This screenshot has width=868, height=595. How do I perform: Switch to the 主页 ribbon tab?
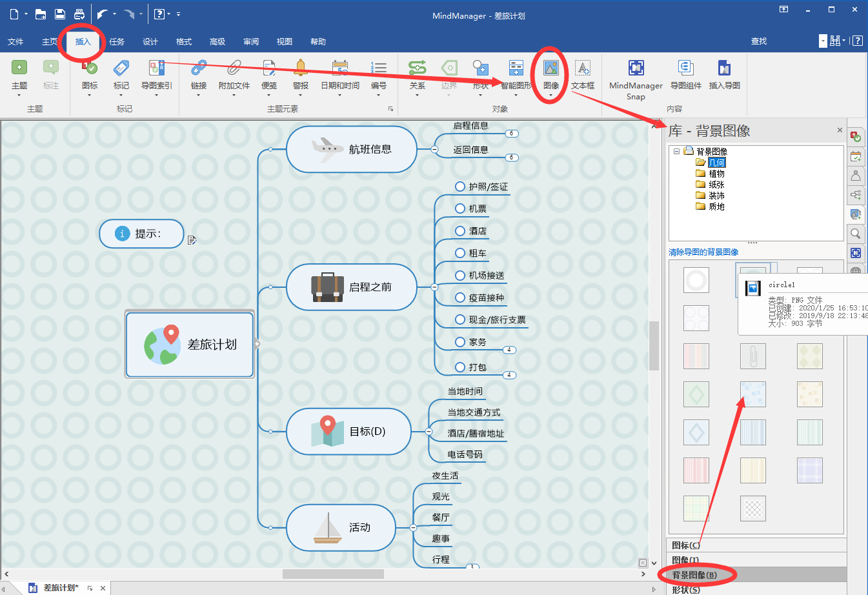50,41
